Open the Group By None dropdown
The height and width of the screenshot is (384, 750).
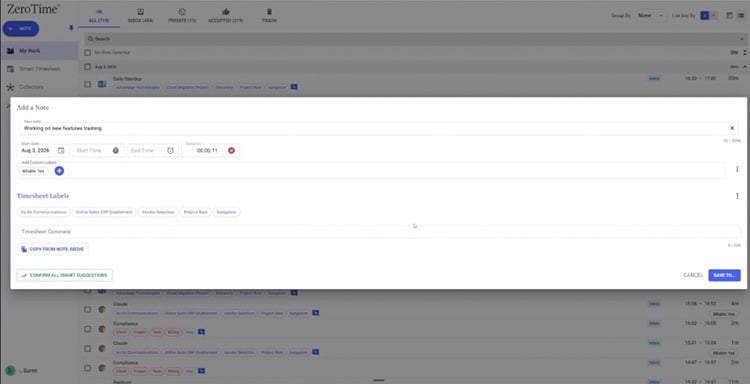pos(650,15)
